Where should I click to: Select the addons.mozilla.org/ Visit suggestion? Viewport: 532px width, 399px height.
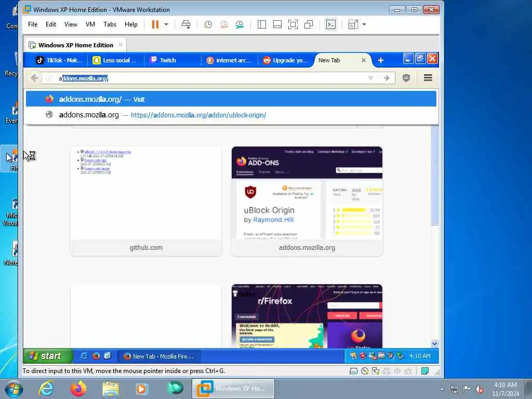(231, 99)
